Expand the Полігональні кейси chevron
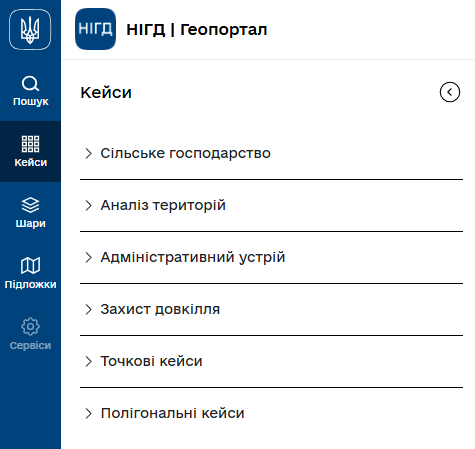The height and width of the screenshot is (449, 475). pos(88,413)
